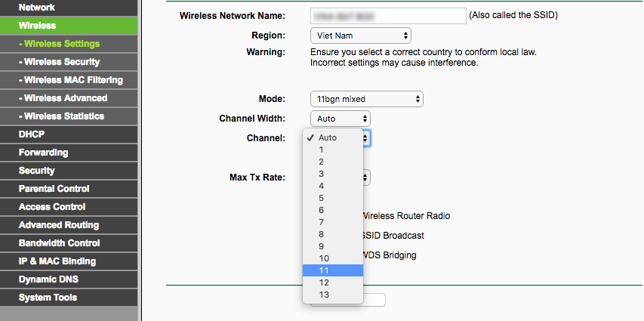Image resolution: width=644 pixels, height=321 pixels.
Task: Select channel 13 from the list
Action: 332,295
